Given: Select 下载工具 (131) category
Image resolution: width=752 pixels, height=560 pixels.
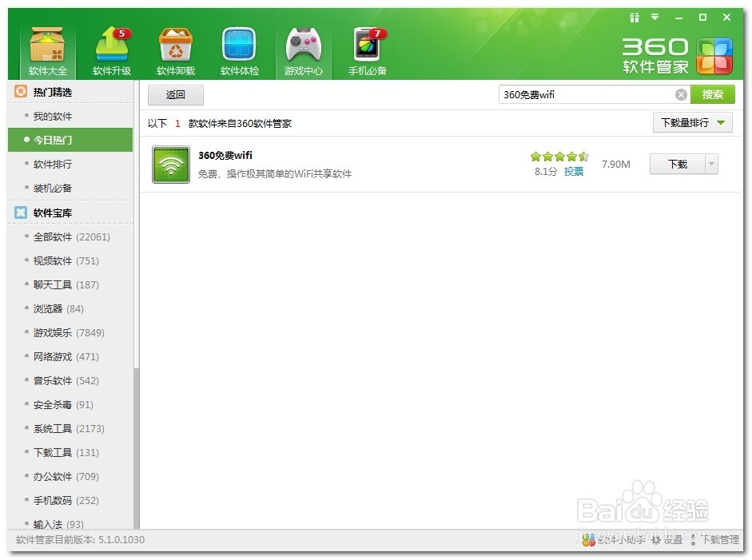Looking at the screenshot, I should click(x=70, y=453).
